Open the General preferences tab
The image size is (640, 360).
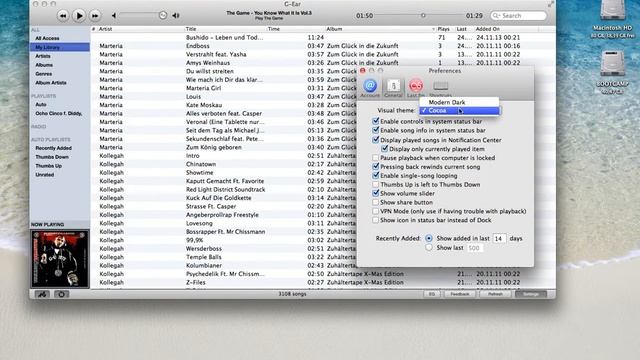(x=393, y=88)
